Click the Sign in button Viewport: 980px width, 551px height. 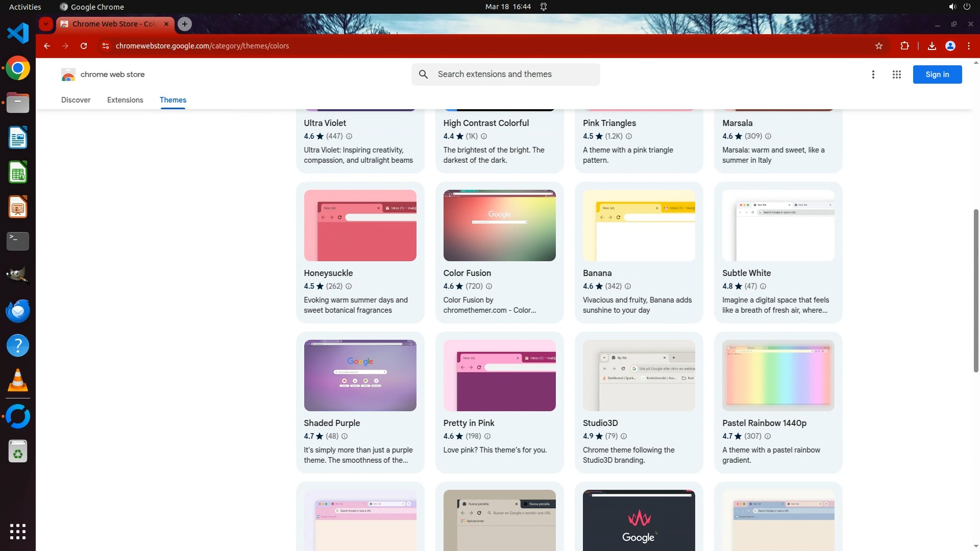coord(937,74)
